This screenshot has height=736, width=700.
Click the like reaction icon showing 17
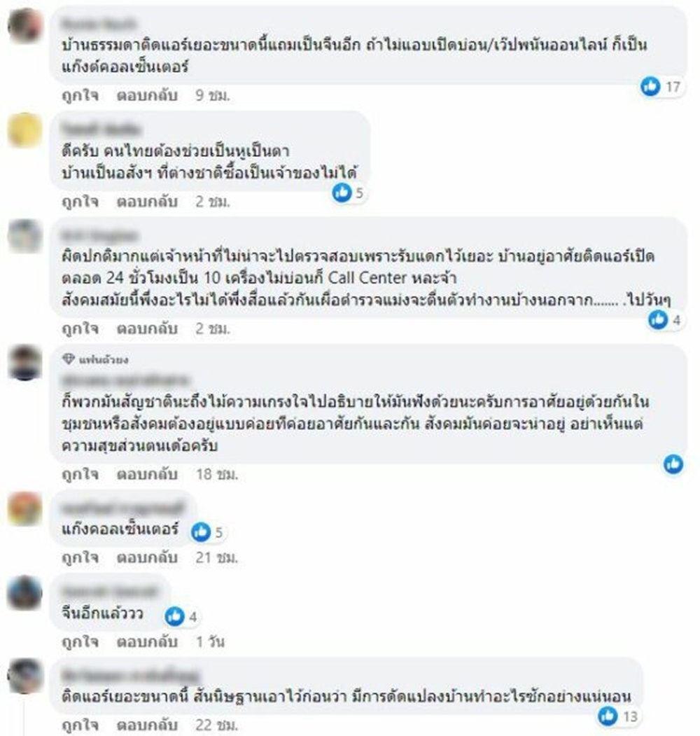tap(650, 86)
